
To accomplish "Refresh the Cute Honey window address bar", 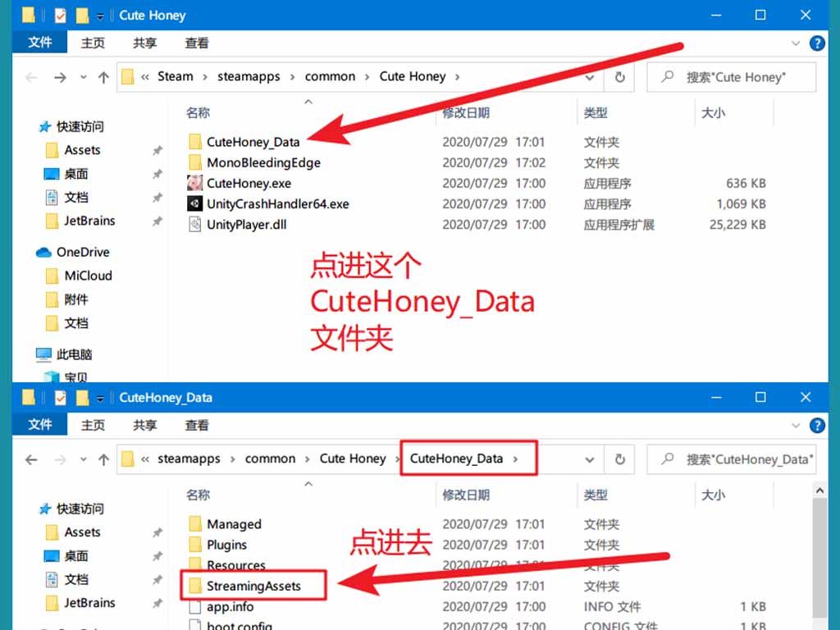I will tap(620, 77).
